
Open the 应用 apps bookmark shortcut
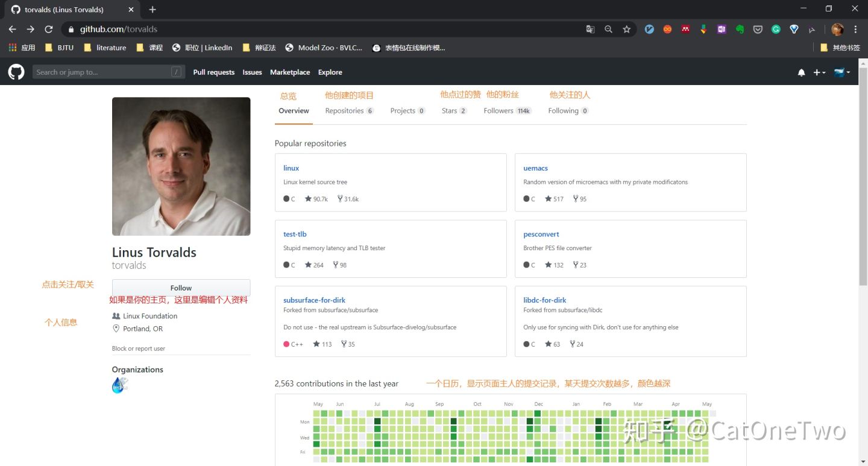tap(22, 48)
